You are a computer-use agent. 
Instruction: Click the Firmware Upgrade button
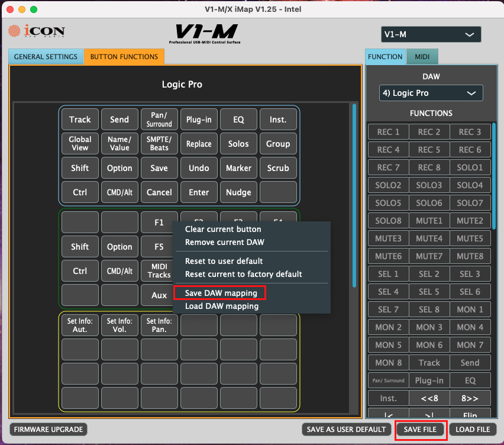49,429
